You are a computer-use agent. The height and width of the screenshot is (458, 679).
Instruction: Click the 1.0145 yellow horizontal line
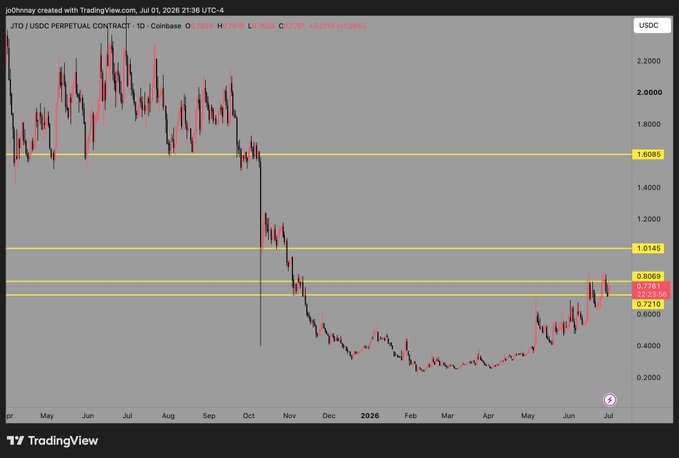click(x=319, y=248)
